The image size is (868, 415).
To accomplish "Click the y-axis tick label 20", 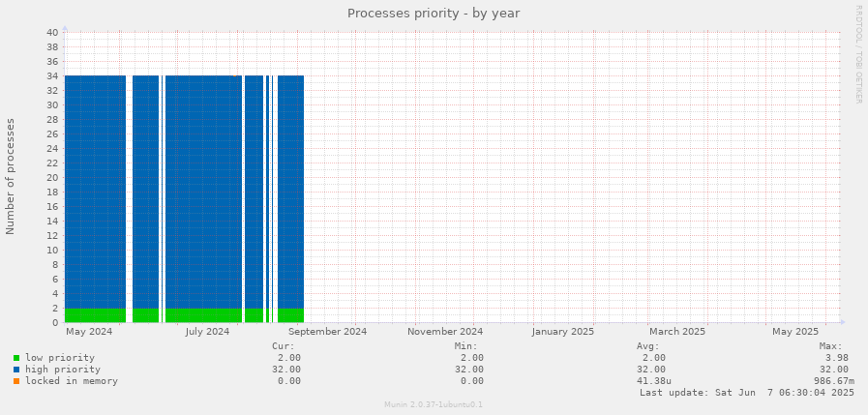I will (x=52, y=178).
